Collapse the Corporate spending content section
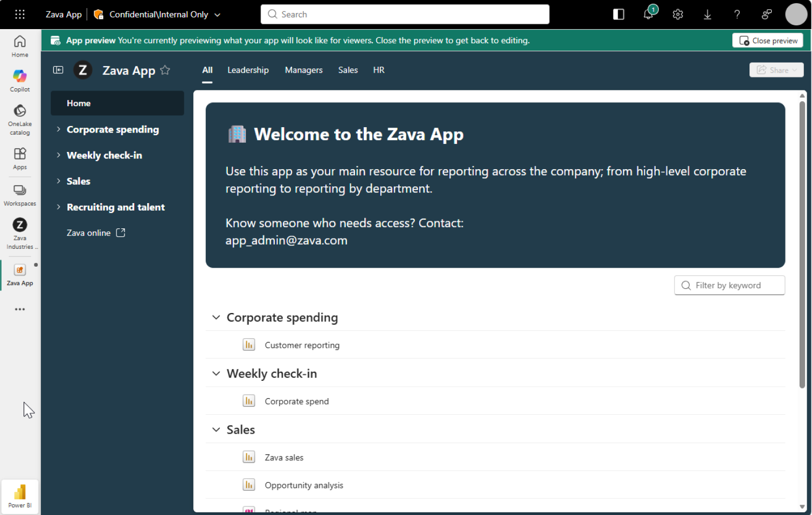 [216, 317]
